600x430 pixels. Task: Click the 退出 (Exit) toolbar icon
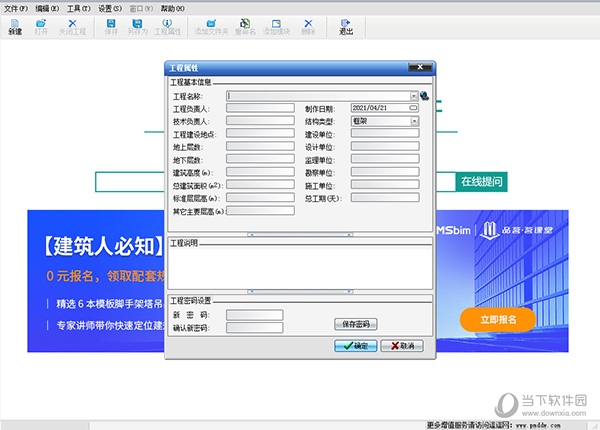click(346, 25)
